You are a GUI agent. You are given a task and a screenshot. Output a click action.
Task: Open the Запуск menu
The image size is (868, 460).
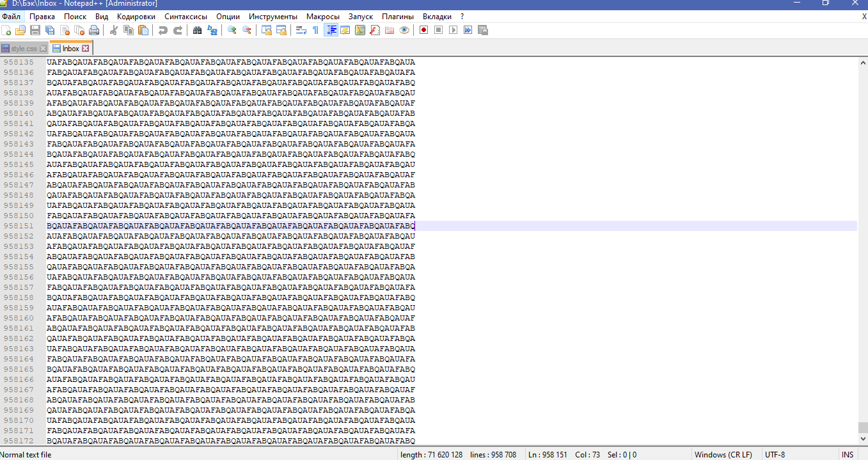click(361, 17)
